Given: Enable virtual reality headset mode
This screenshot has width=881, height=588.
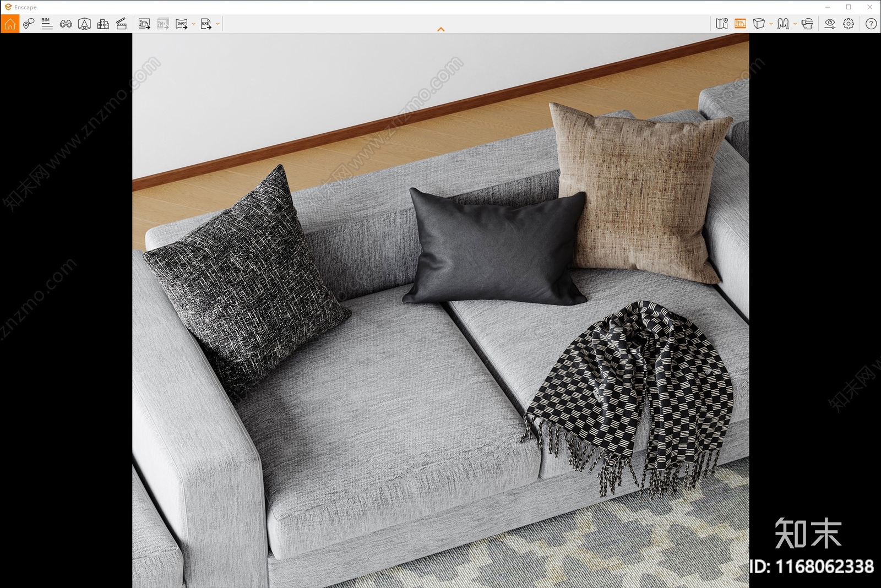Looking at the screenshot, I should tap(808, 24).
